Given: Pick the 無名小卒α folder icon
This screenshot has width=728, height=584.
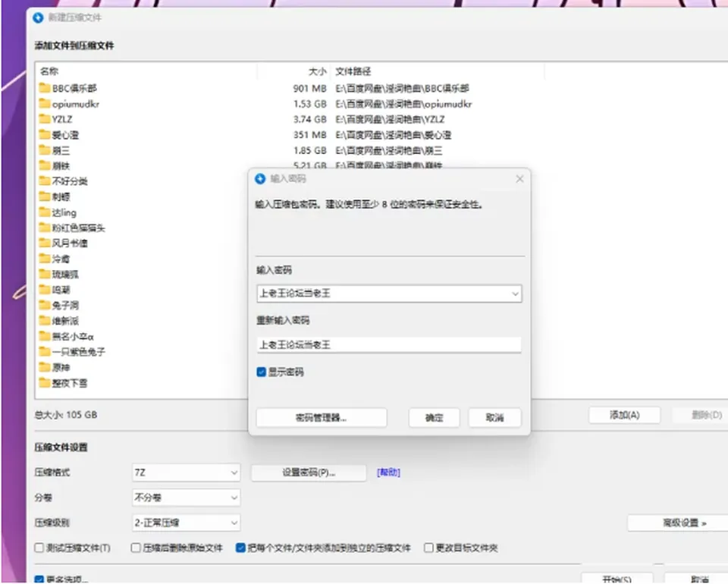Looking at the screenshot, I should [x=45, y=336].
